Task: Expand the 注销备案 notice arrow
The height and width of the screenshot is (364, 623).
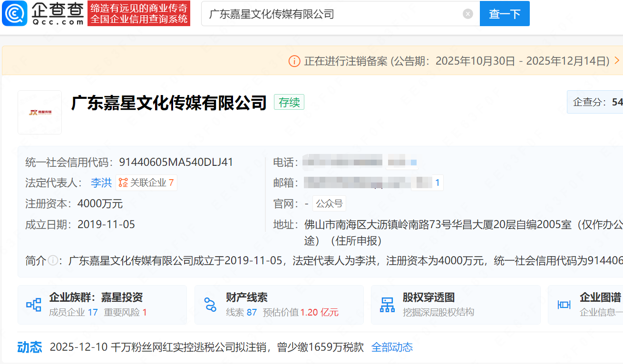Action: click(x=617, y=61)
